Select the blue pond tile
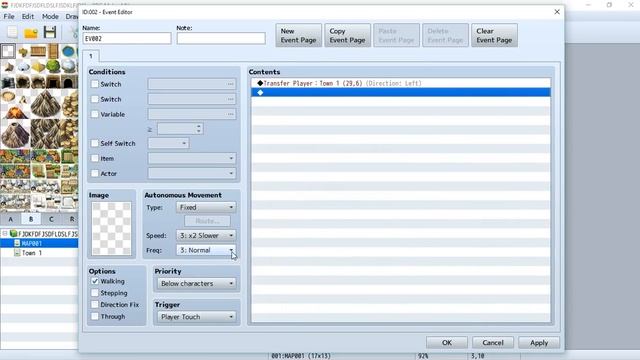The image size is (640, 360). tap(69, 51)
